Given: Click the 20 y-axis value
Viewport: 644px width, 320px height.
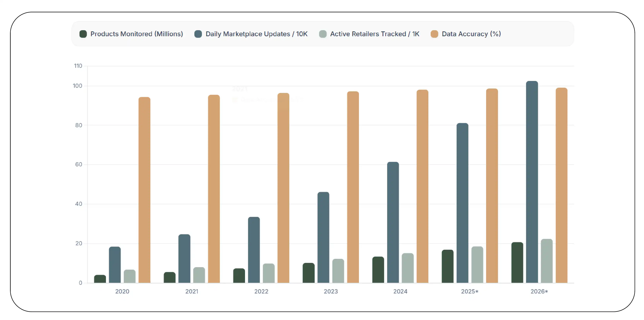Looking at the screenshot, I should [79, 243].
